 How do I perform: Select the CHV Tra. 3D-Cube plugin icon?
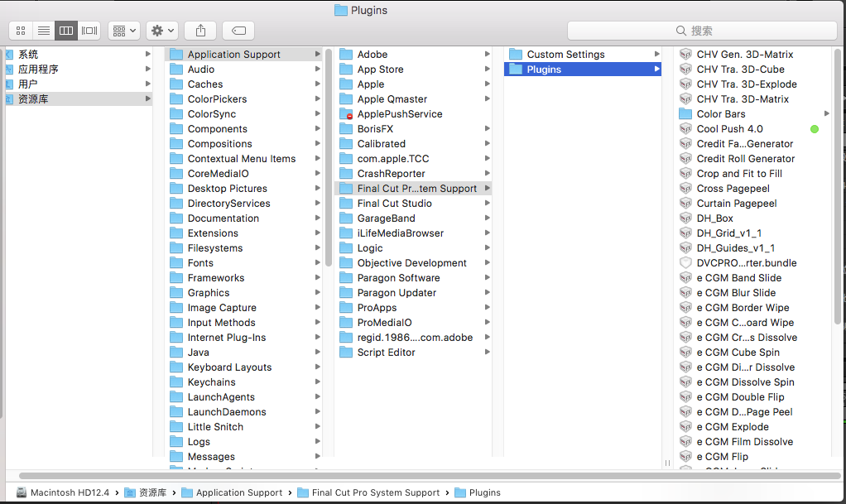point(685,69)
